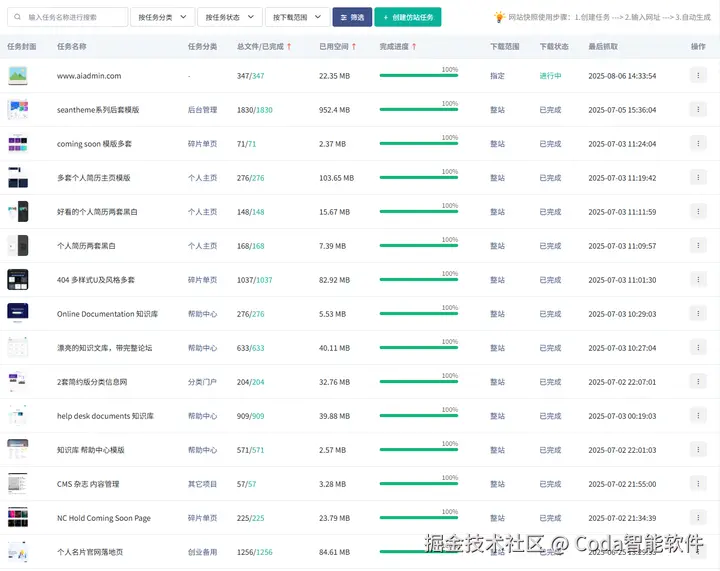The image size is (720, 571).
Task: Open actions menu for 2套简约版分类信息网
Action: coord(698,381)
